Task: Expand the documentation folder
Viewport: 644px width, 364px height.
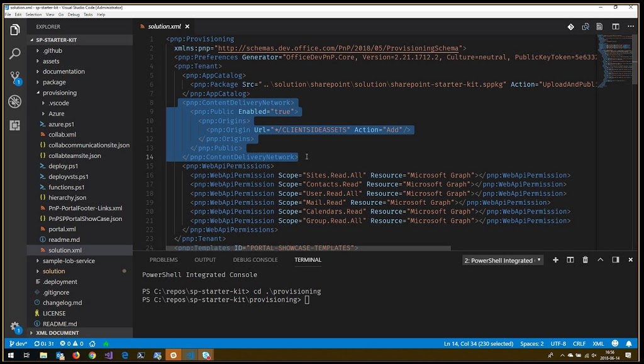Action: [x=64, y=72]
